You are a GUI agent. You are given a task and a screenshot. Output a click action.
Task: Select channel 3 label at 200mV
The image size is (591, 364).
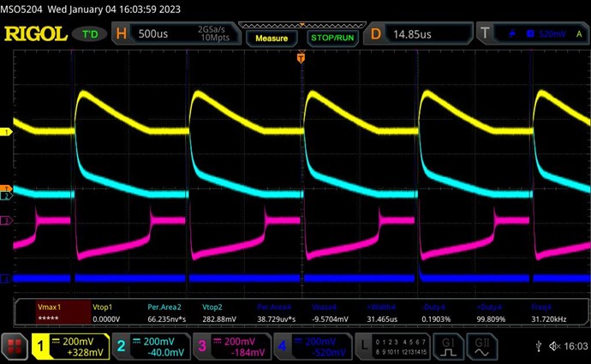tap(231, 347)
